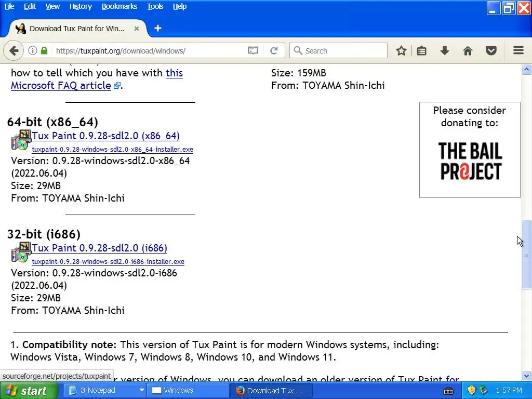Screen dimensions: 532x399
Task: Click the 64-bit installer icon
Action: (x=21, y=140)
